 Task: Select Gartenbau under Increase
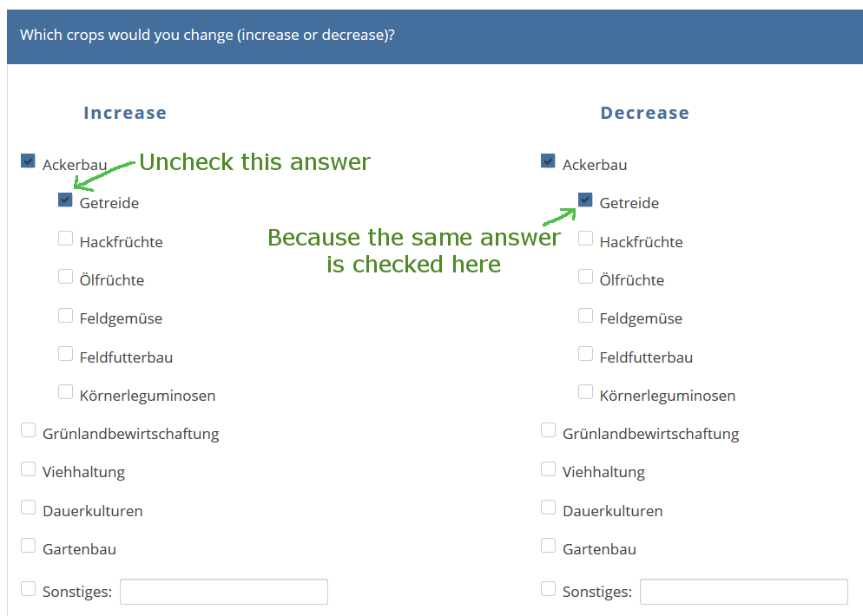pyautogui.click(x=29, y=546)
